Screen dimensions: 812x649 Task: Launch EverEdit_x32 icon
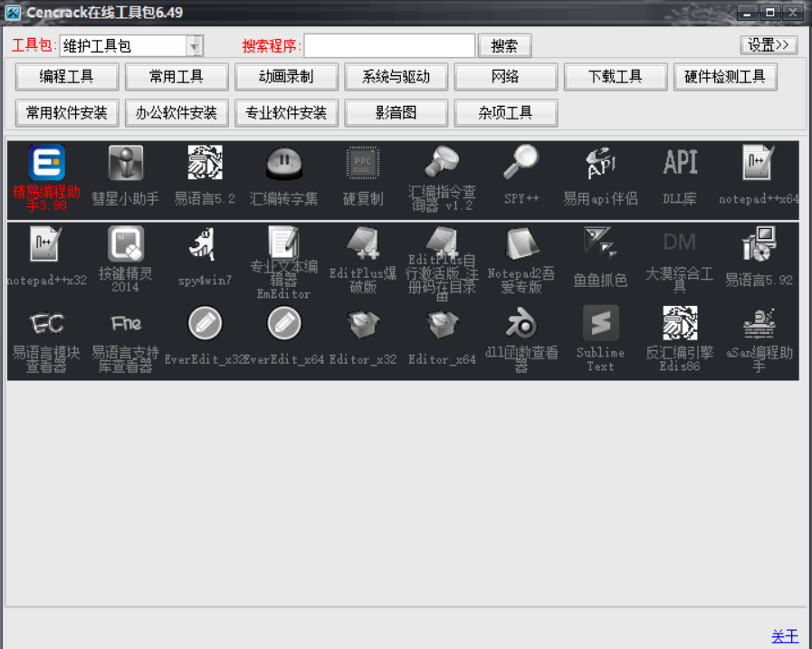[205, 324]
